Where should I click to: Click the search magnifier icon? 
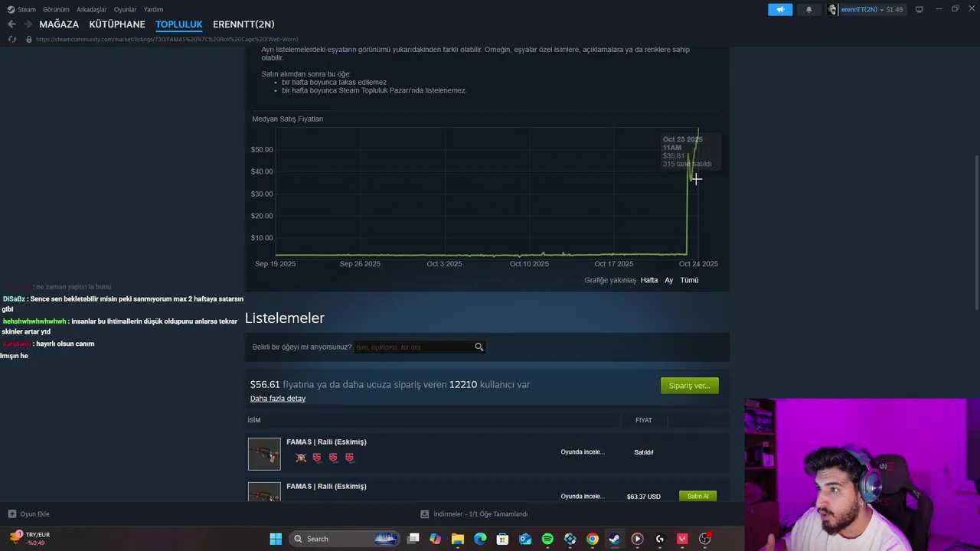point(479,347)
